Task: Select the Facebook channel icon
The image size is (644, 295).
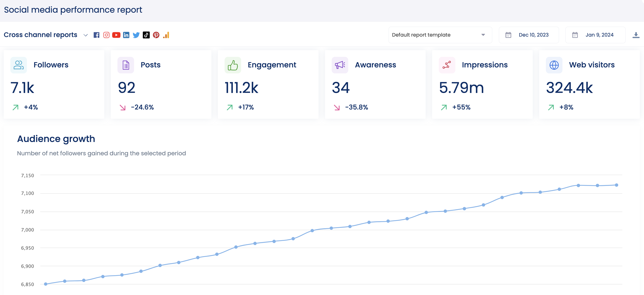Action: click(96, 35)
